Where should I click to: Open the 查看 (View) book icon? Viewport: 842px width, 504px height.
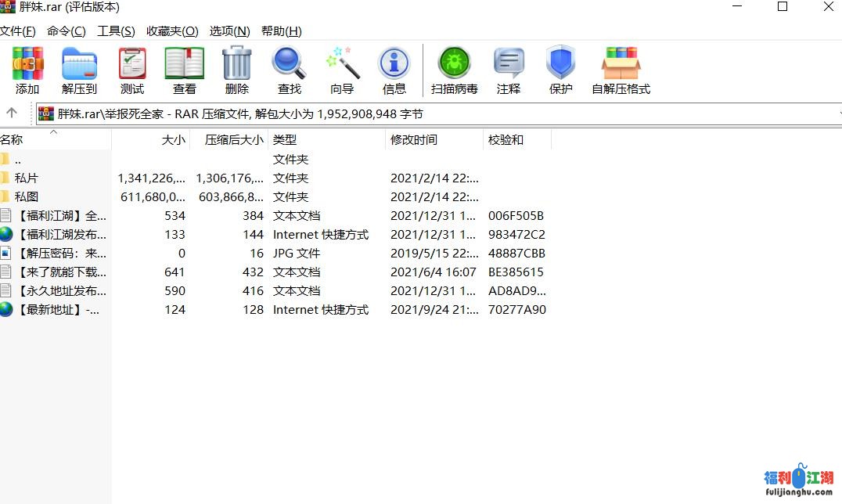[185, 70]
